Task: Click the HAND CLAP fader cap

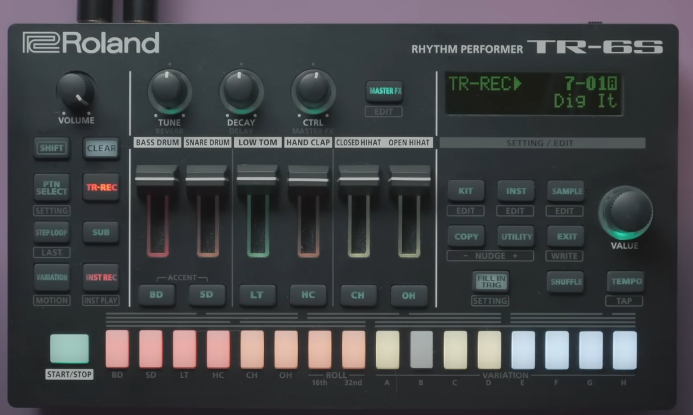Action: pos(308,178)
